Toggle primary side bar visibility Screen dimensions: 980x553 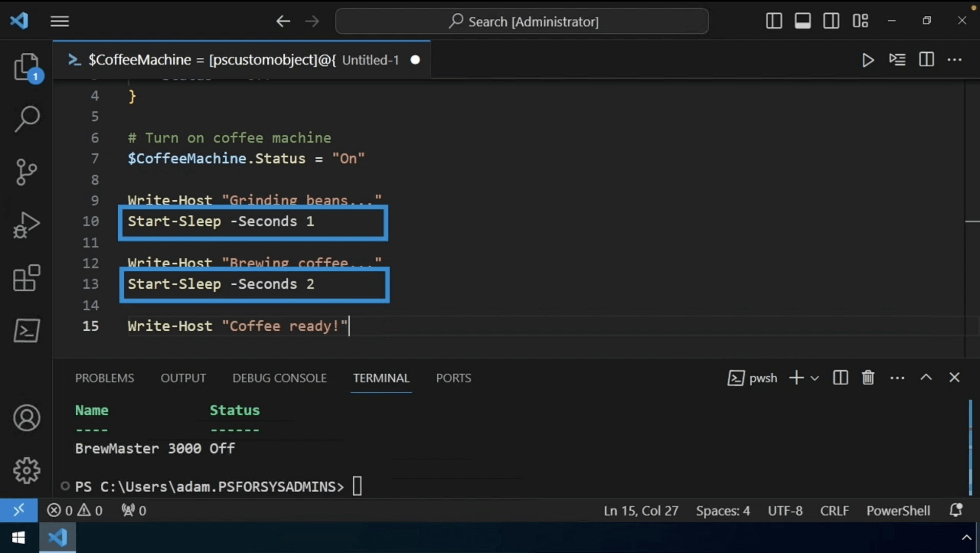click(x=774, y=21)
